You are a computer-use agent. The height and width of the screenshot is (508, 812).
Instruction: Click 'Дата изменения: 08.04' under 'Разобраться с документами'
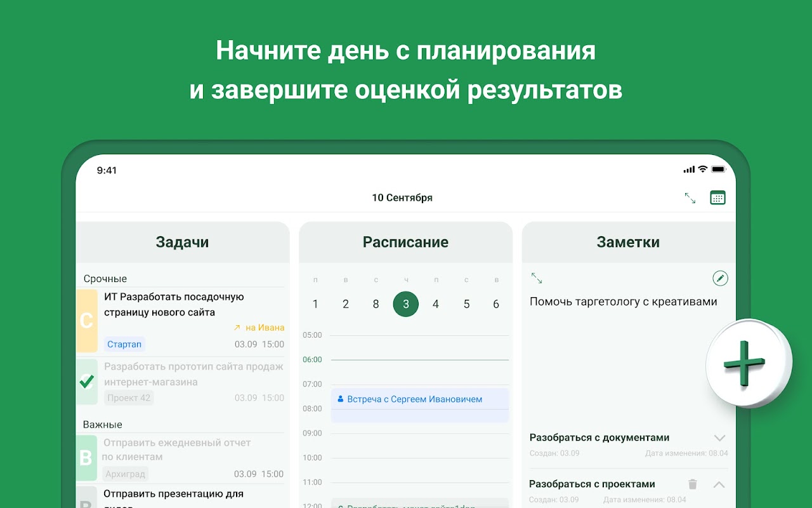coord(686,453)
